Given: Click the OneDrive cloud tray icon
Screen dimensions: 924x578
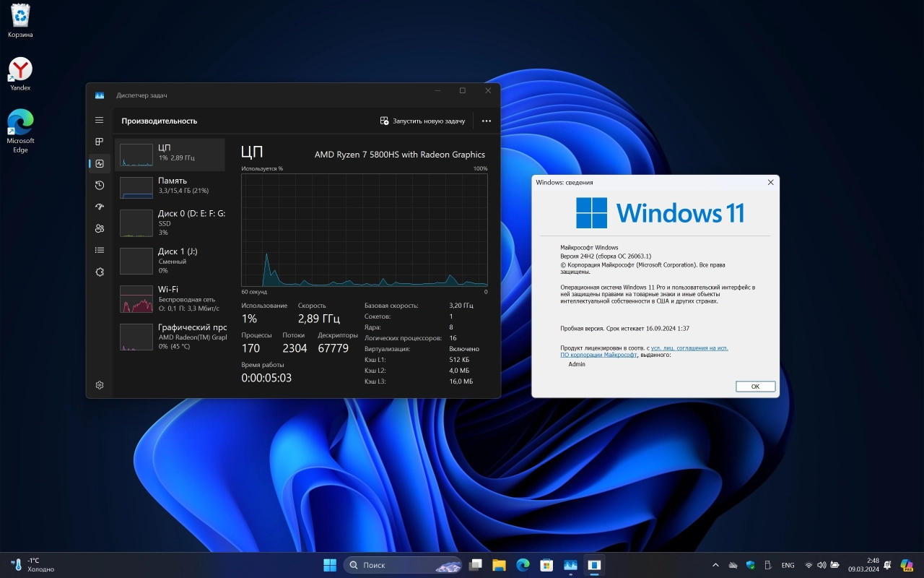Looking at the screenshot, I should tap(733, 565).
